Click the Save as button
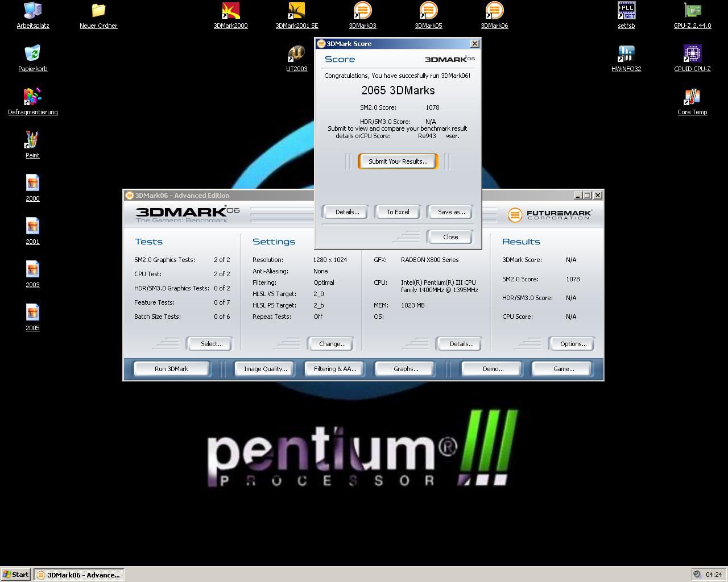 coord(451,212)
